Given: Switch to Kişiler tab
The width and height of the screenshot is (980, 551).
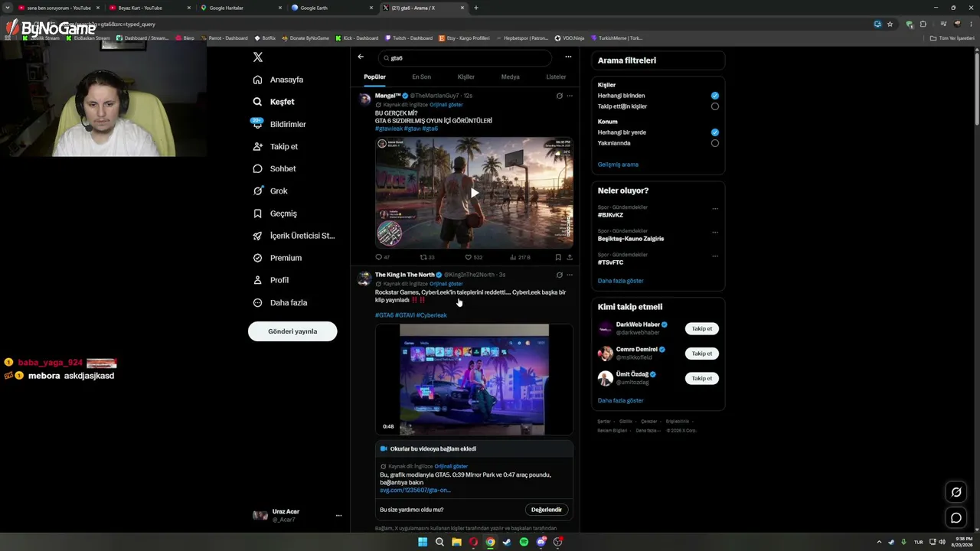Looking at the screenshot, I should click(x=465, y=77).
